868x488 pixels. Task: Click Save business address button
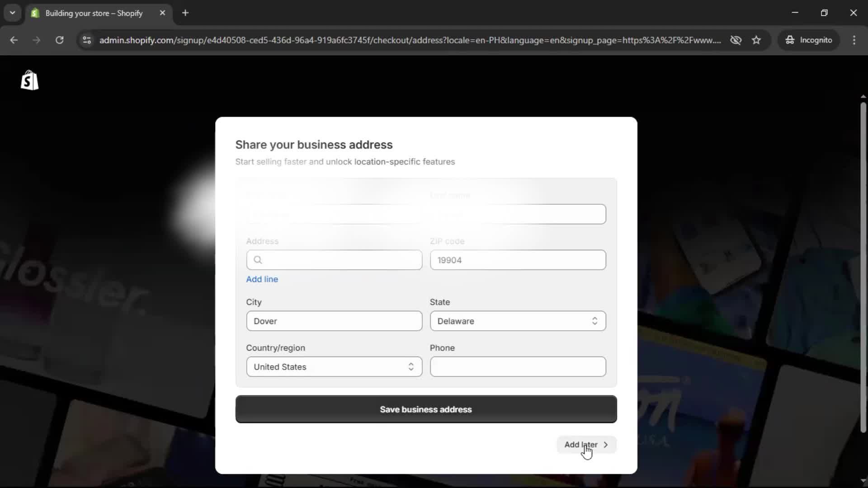click(426, 409)
